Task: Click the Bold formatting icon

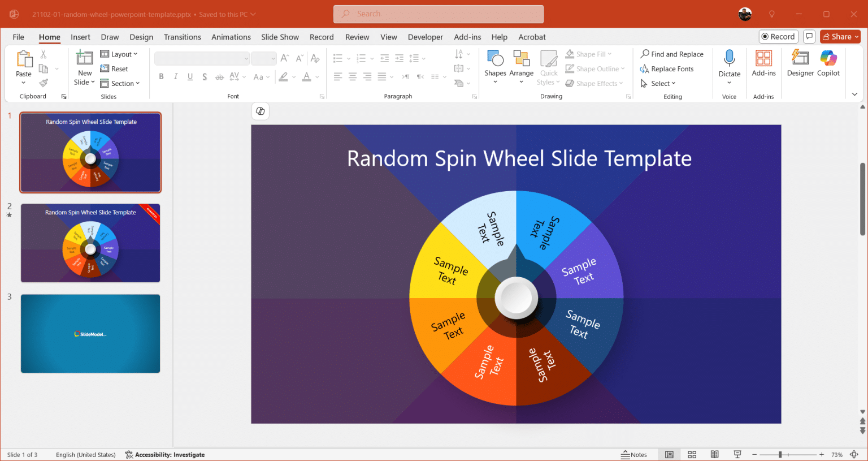Action: click(161, 76)
